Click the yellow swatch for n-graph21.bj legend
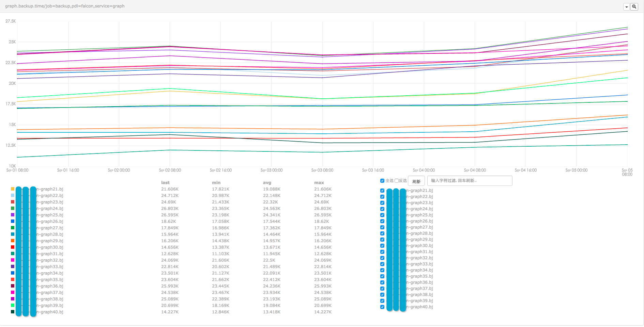Image resolution: width=644 pixels, height=327 pixels. click(x=13, y=189)
